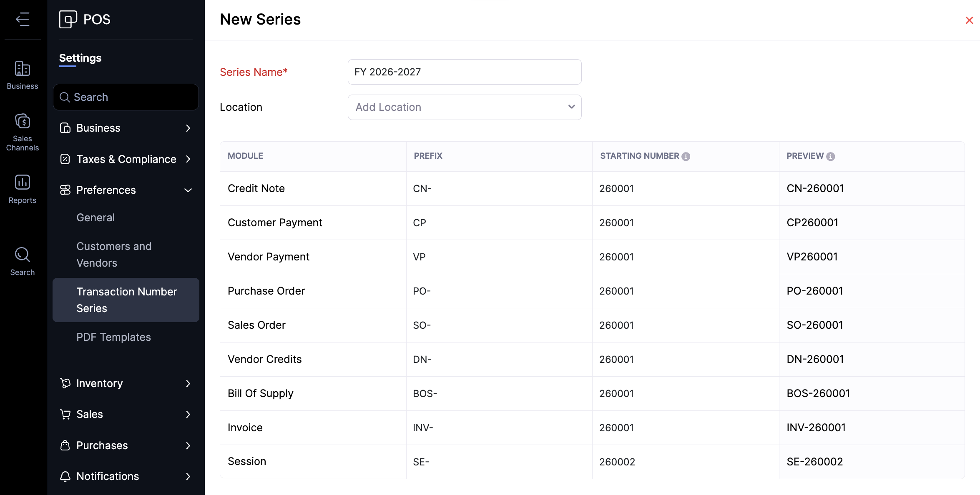Collapse the Preferences settings group
The image size is (980, 495).
click(126, 190)
